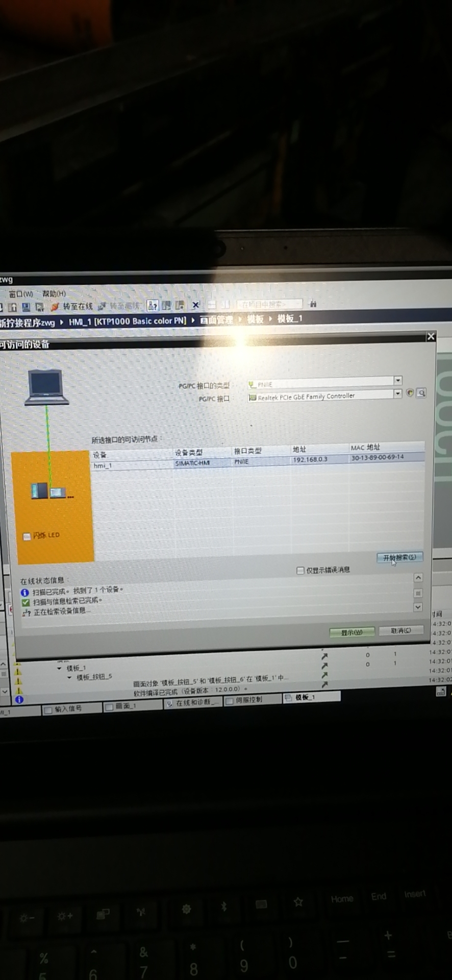Select the hmi_1 device row
This screenshot has width=452, height=980.
point(258,461)
